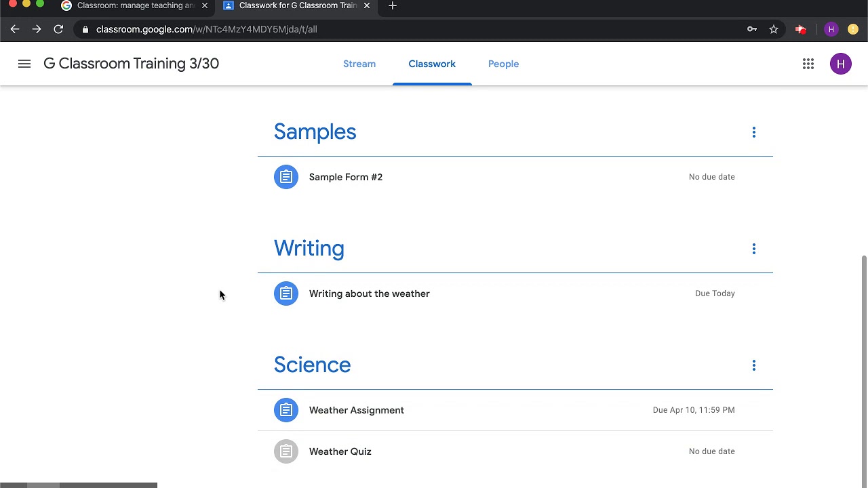Open the main hamburger menu
This screenshot has width=868, height=488.
coord(24,64)
